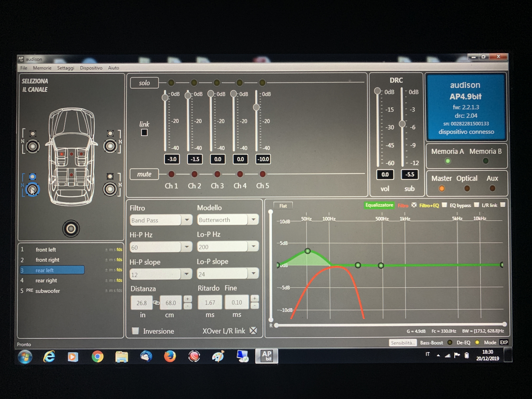Mute channel Ch 5
The width and height of the screenshot is (532, 399).
(x=263, y=174)
